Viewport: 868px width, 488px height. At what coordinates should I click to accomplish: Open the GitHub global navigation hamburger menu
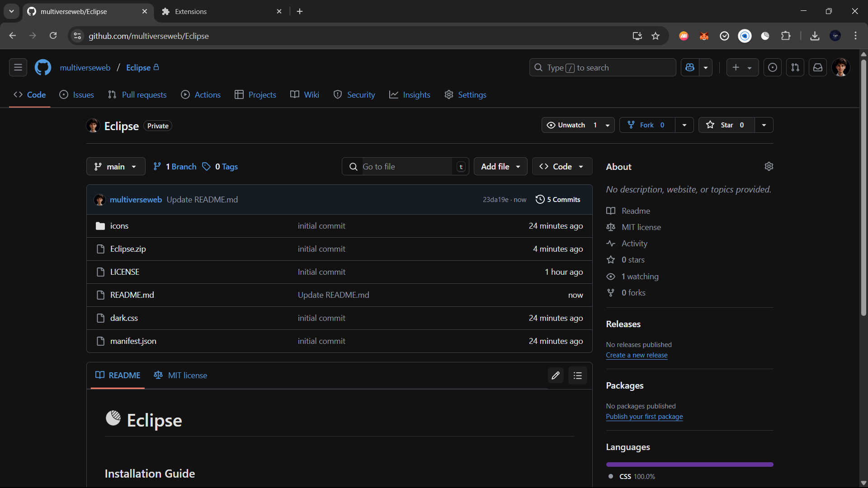[x=18, y=68]
